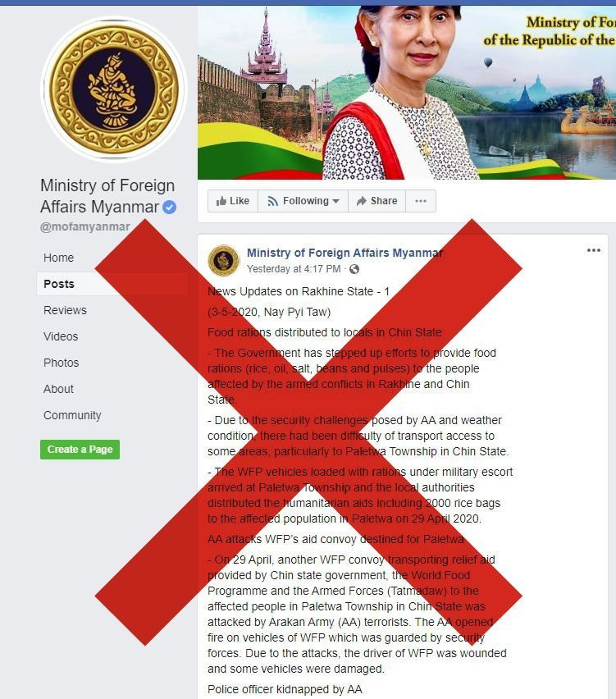The height and width of the screenshot is (699, 616).
Task: Open the page actions three-dot menu
Action: pos(420,201)
